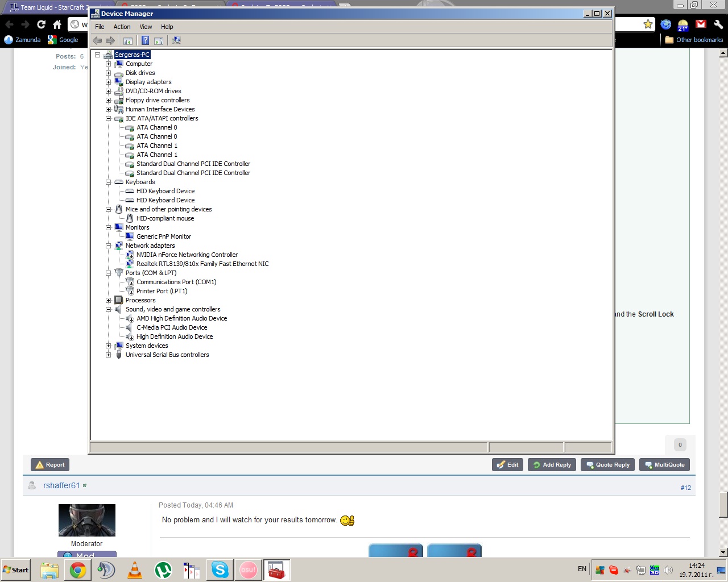
Task: Open the rshaffer61 profile link
Action: (61, 485)
